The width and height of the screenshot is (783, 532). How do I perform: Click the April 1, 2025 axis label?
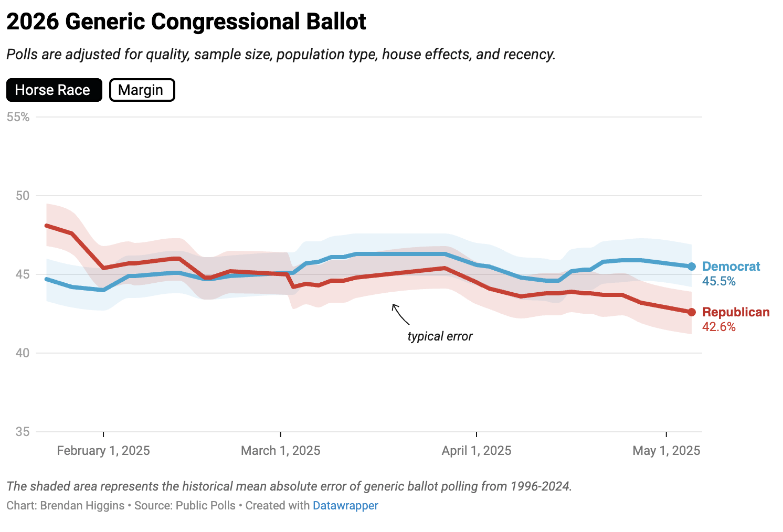tap(476, 451)
